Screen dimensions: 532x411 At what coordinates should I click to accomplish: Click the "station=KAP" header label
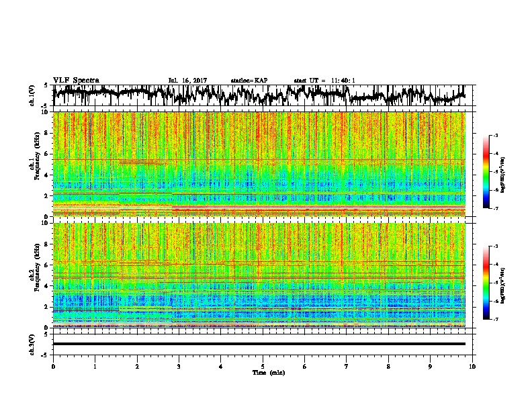click(x=249, y=81)
